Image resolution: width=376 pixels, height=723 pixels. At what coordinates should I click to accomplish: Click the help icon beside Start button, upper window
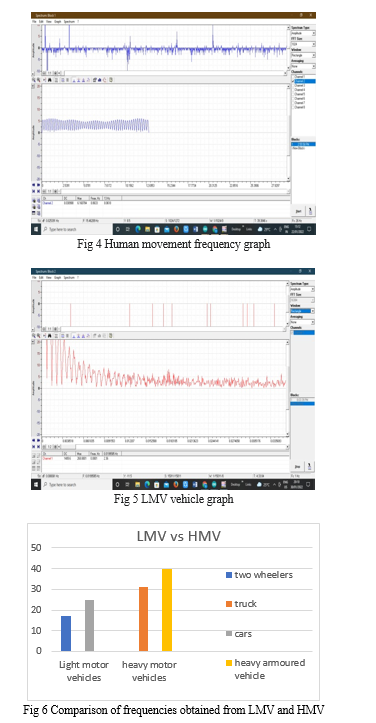click(x=310, y=211)
